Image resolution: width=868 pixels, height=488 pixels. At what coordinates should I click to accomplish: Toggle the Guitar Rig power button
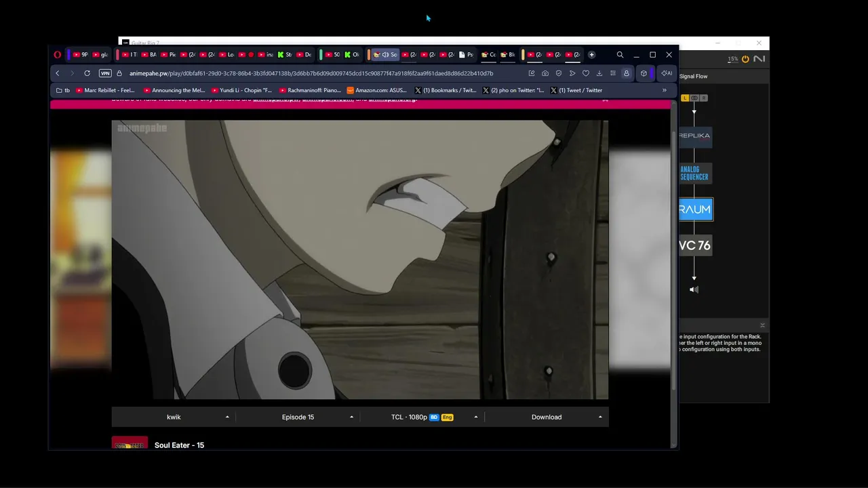(745, 59)
